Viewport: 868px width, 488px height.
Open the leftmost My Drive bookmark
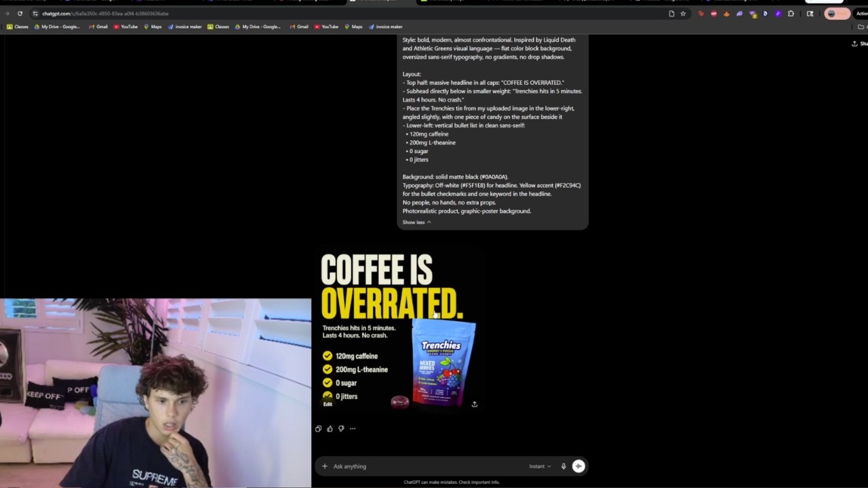pos(56,26)
